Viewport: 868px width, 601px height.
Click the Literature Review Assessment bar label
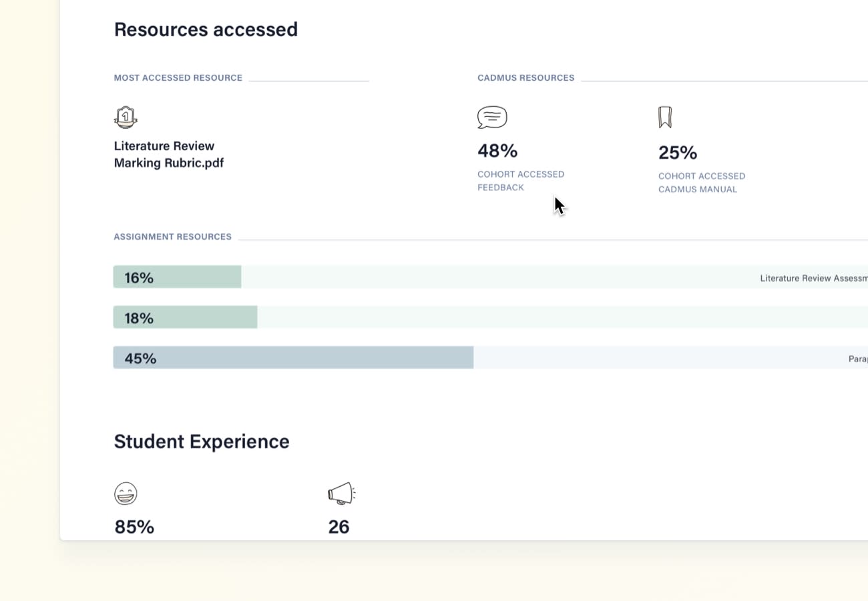click(813, 278)
